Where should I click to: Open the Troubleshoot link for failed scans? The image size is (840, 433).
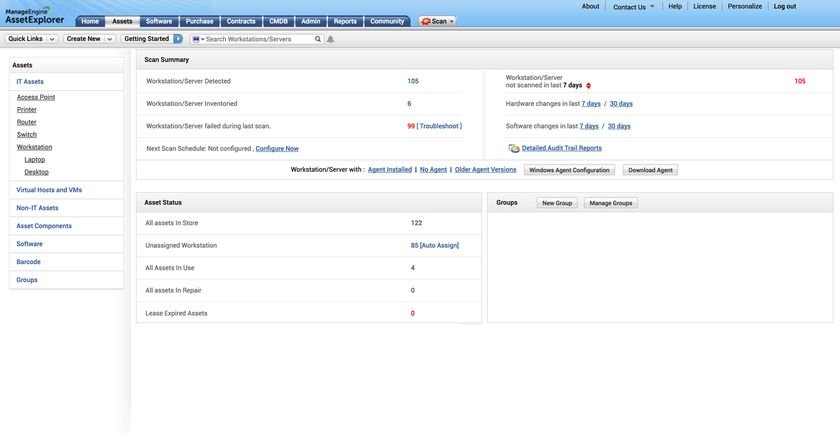pyautogui.click(x=439, y=126)
